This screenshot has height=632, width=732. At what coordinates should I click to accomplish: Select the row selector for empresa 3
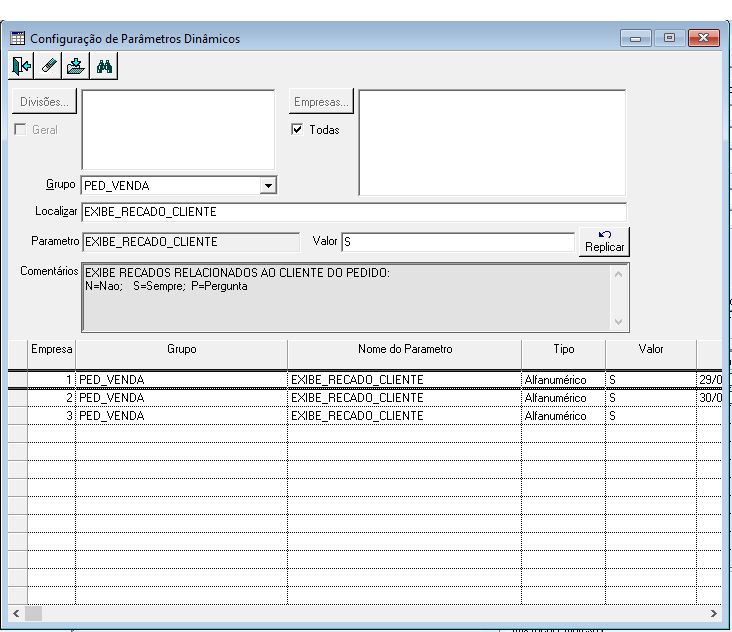tap(18, 416)
